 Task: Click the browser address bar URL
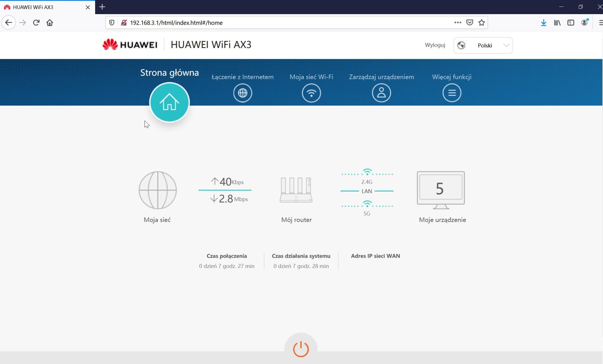coord(176,23)
